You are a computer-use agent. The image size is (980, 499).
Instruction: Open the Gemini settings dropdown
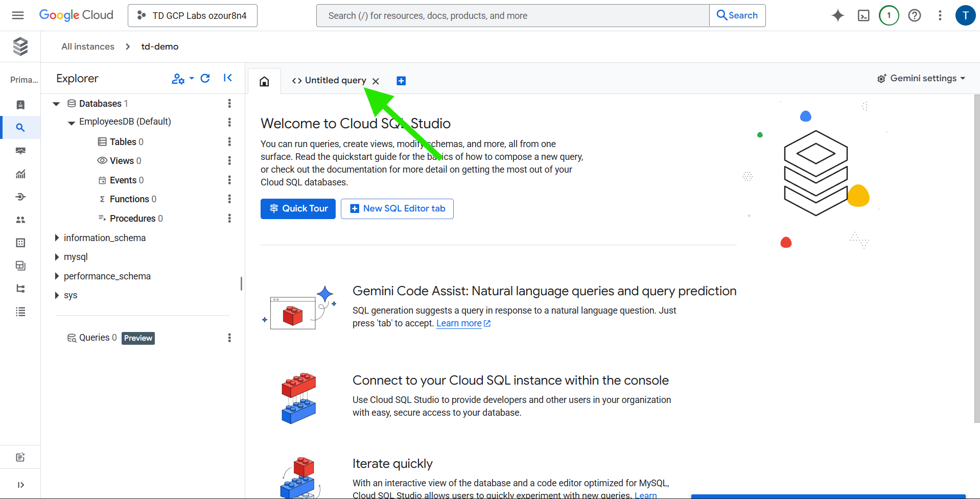[921, 78]
